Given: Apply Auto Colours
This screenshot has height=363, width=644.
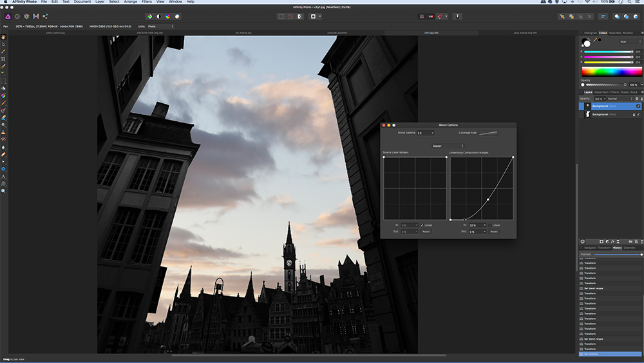Looking at the screenshot, I should point(167,17).
